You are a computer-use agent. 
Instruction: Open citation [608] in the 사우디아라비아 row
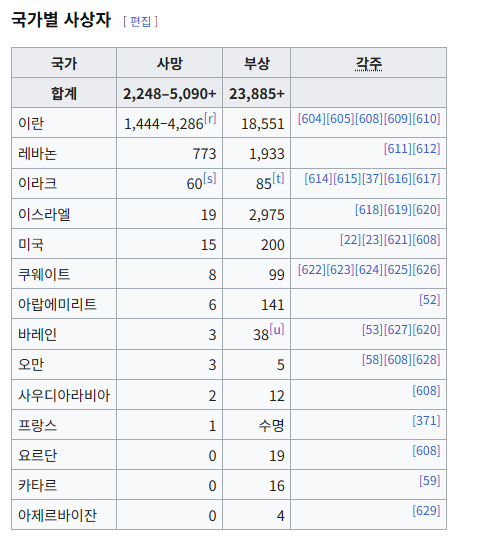click(426, 390)
